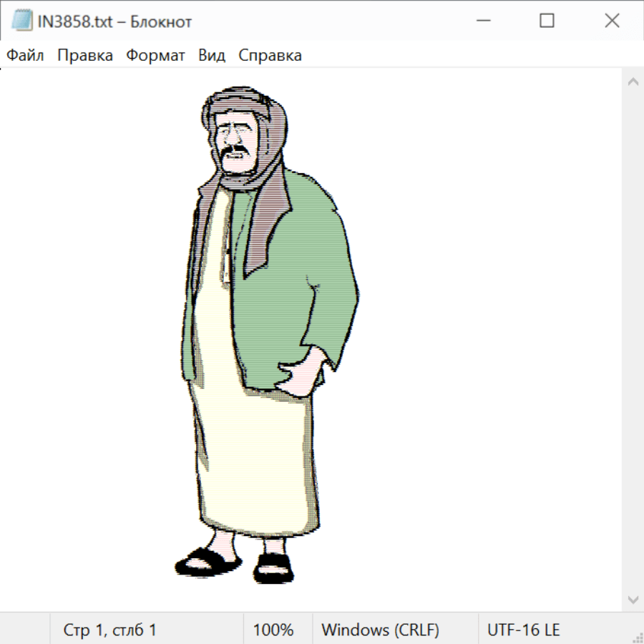Screen dimensions: 644x644
Task: Open the Вид menu
Action: (x=212, y=56)
